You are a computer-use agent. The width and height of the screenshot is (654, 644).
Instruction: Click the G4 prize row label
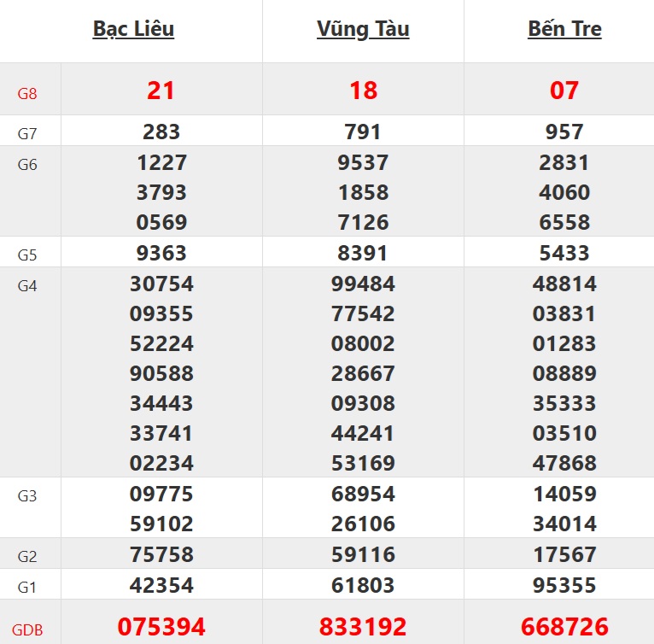27,285
